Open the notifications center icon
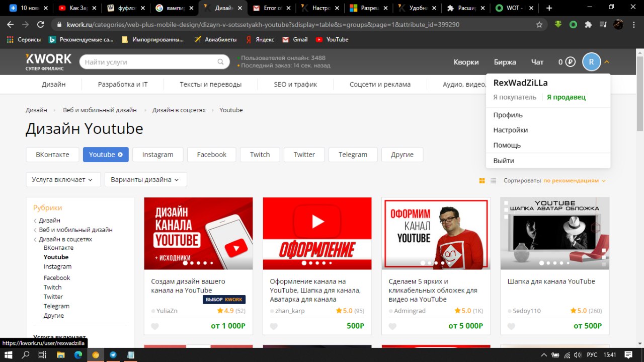The width and height of the screenshot is (644, 362). tap(628, 354)
